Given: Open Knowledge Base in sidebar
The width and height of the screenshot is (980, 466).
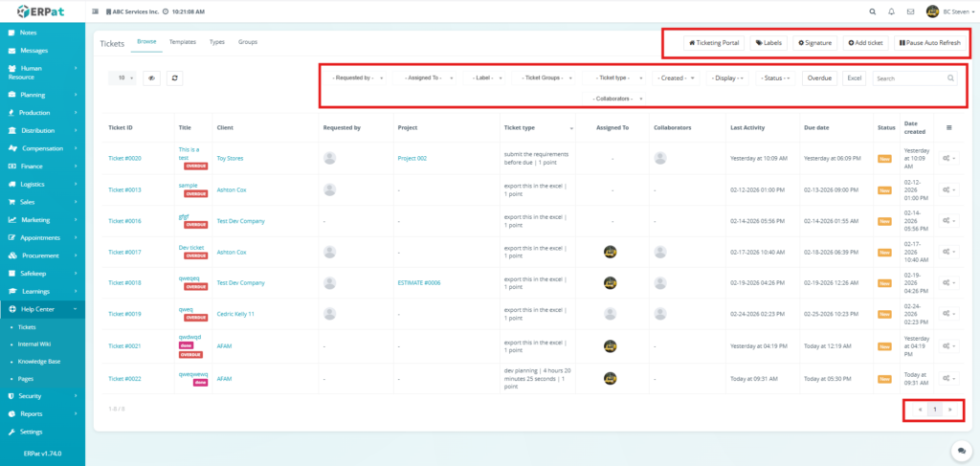Looking at the screenshot, I should click(37, 362).
